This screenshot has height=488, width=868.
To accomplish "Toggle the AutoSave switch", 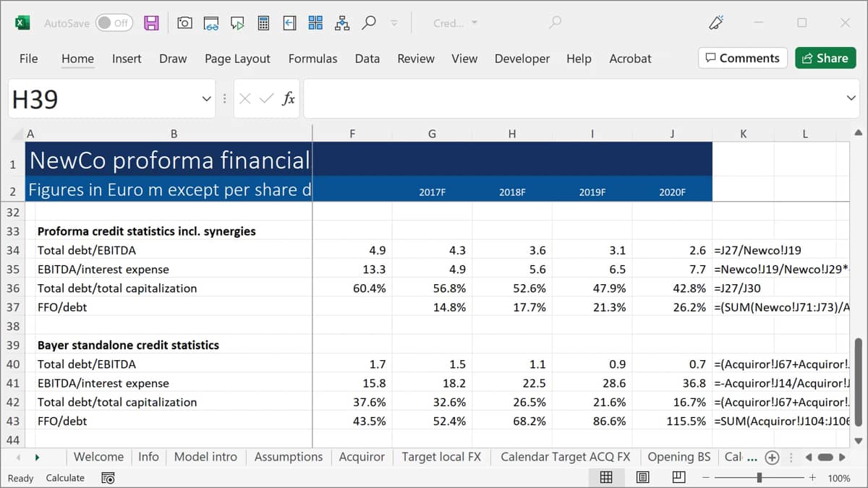I will click(114, 23).
